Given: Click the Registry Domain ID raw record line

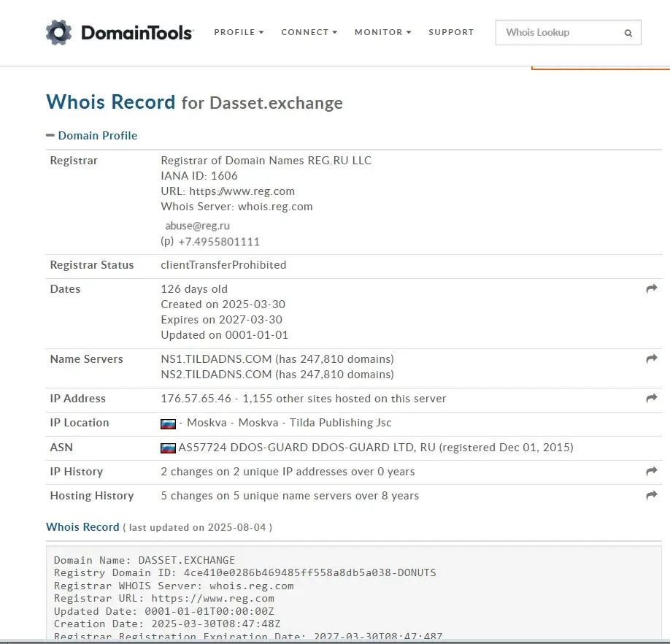Looking at the screenshot, I should click(244, 572).
